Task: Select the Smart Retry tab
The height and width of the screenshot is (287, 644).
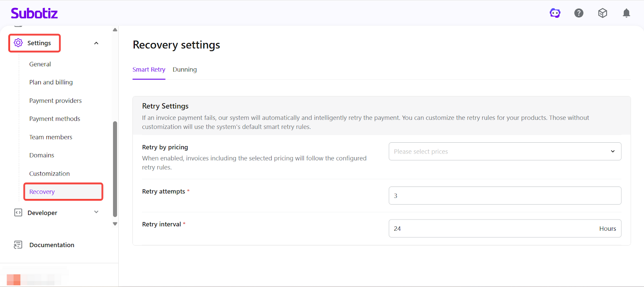Action: (149, 70)
